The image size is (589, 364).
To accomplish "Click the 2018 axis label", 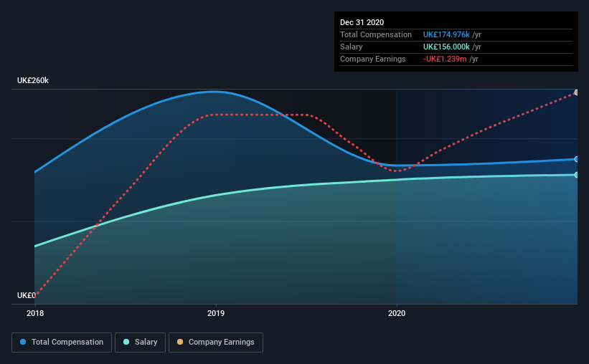I will pos(35,313).
